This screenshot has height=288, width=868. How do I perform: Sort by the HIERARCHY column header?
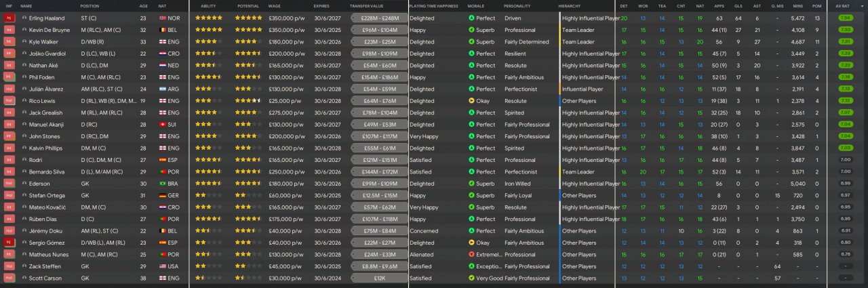[x=570, y=5]
